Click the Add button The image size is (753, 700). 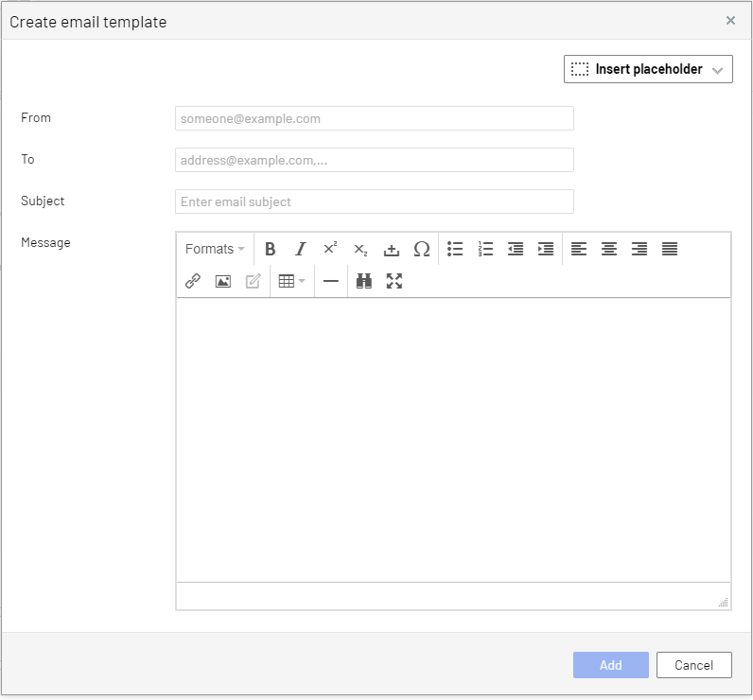coord(610,665)
